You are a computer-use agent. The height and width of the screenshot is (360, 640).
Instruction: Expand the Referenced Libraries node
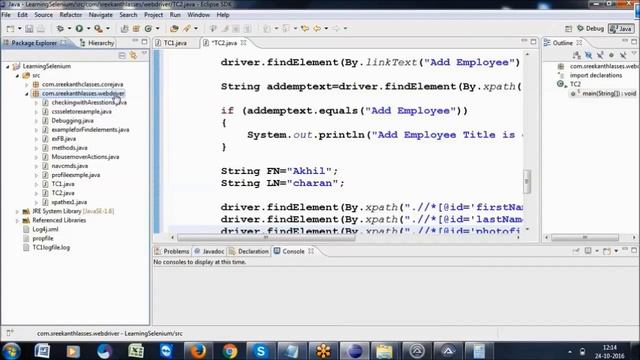click(17, 220)
